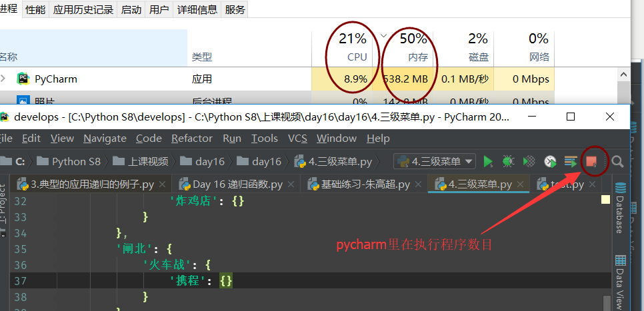Open Search Everywhere with the magnifier icon
The width and height of the screenshot is (644, 311).
click(617, 162)
